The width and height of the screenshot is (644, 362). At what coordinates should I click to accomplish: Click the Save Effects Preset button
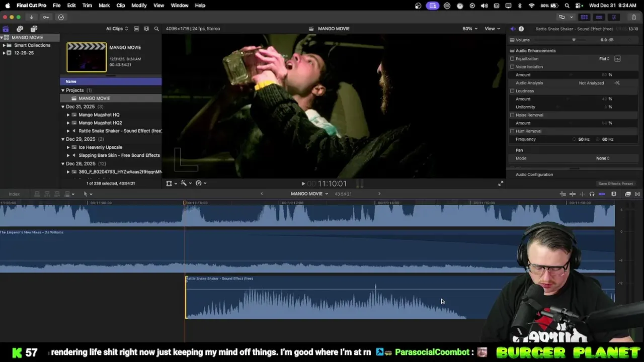pyautogui.click(x=615, y=184)
